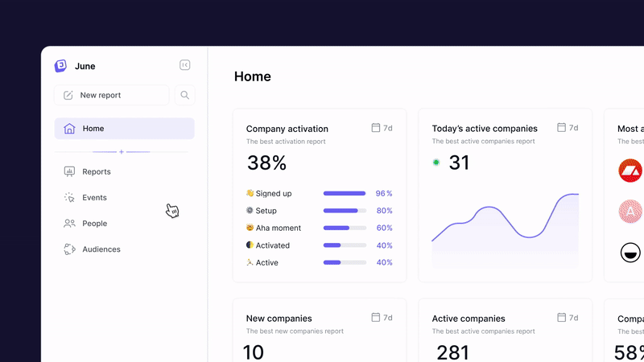This screenshot has width=644, height=362.
Task: Open the Today's active companies card title
Action: coord(485,129)
